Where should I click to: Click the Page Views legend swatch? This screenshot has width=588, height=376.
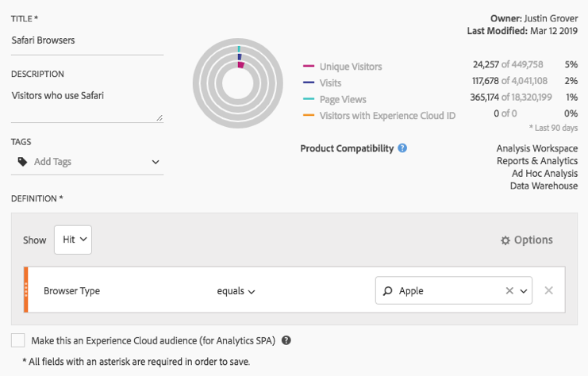(x=308, y=98)
